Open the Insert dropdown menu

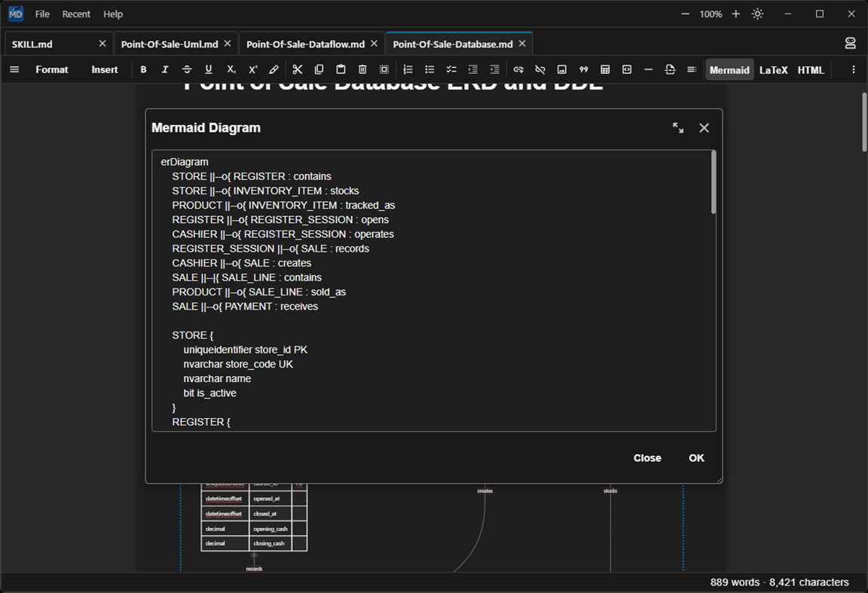(105, 70)
